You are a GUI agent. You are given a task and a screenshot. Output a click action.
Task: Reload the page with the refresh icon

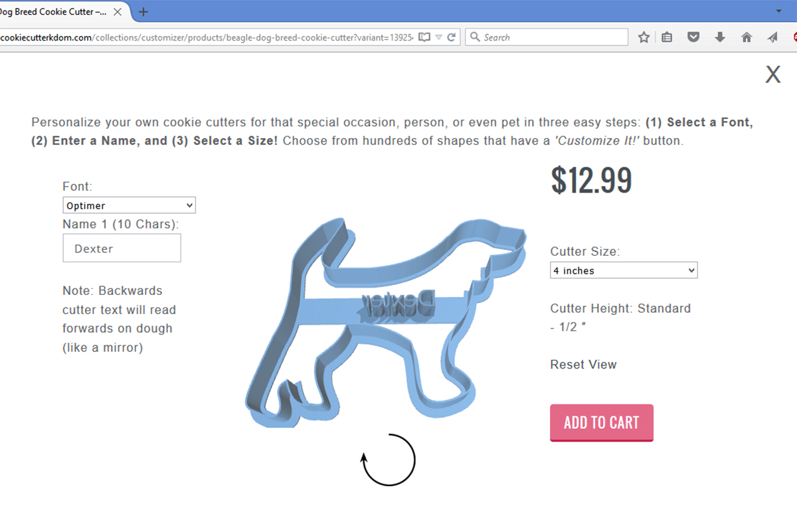(x=452, y=37)
